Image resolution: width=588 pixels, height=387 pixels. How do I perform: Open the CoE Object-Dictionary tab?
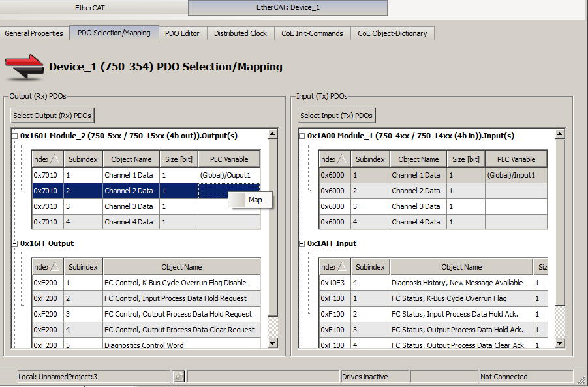[392, 33]
